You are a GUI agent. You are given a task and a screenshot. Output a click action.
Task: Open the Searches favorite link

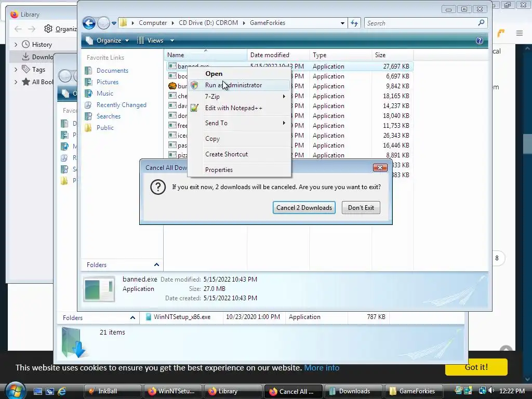pyautogui.click(x=109, y=116)
